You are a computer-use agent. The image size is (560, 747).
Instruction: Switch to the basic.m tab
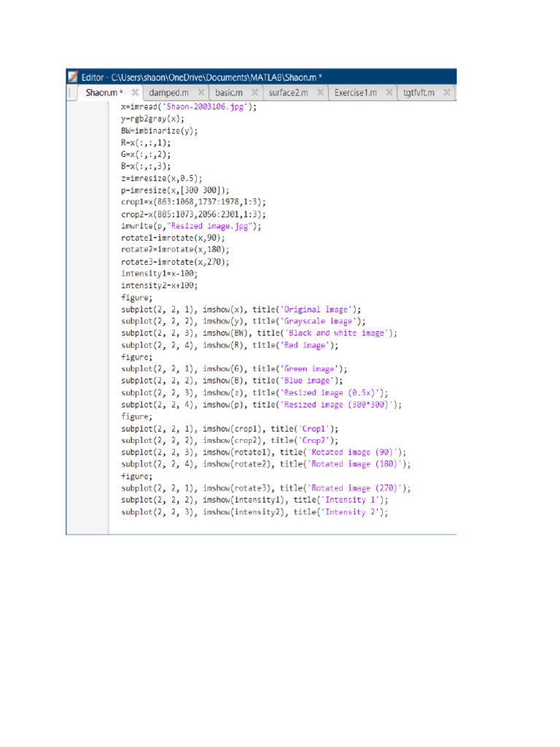(229, 93)
